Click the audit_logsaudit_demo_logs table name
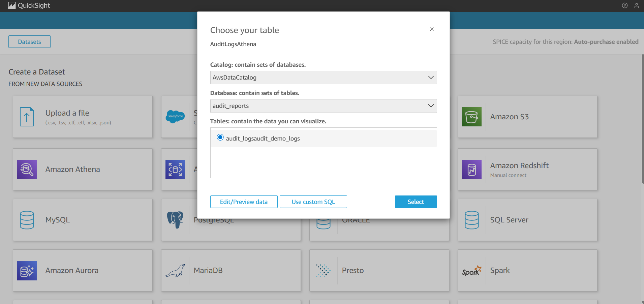 coord(263,139)
